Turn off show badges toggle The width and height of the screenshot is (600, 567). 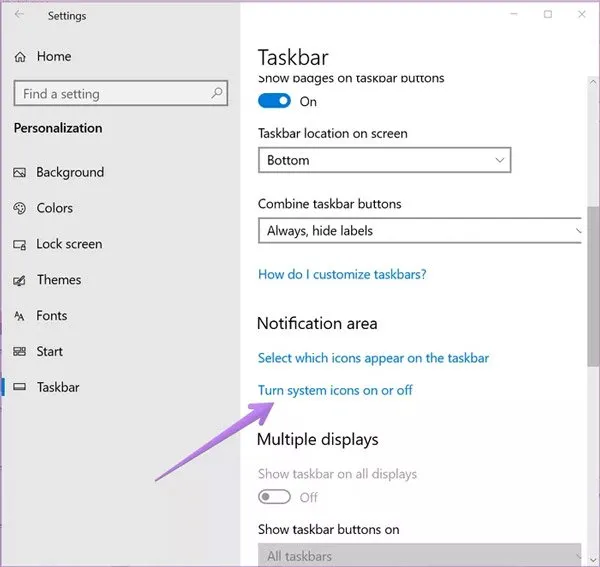tap(274, 101)
